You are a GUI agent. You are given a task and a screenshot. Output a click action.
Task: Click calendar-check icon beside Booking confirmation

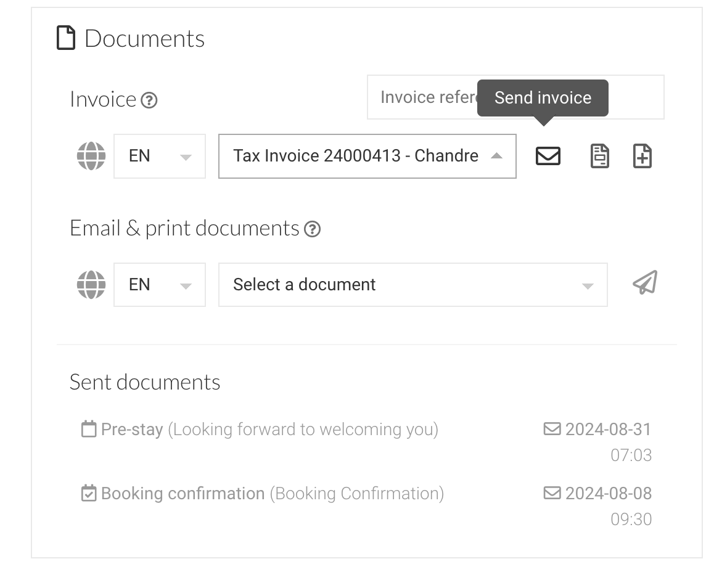pos(89,493)
